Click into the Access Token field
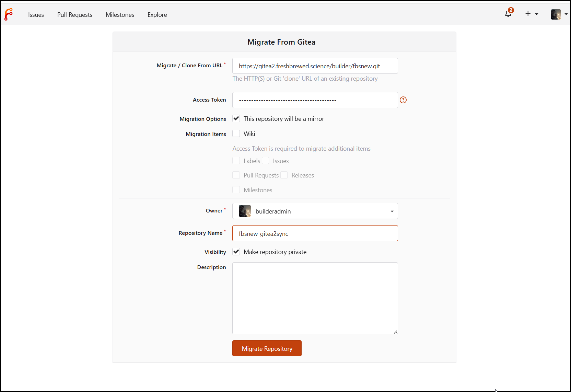Screen dimensions: 571x392 click(315, 100)
